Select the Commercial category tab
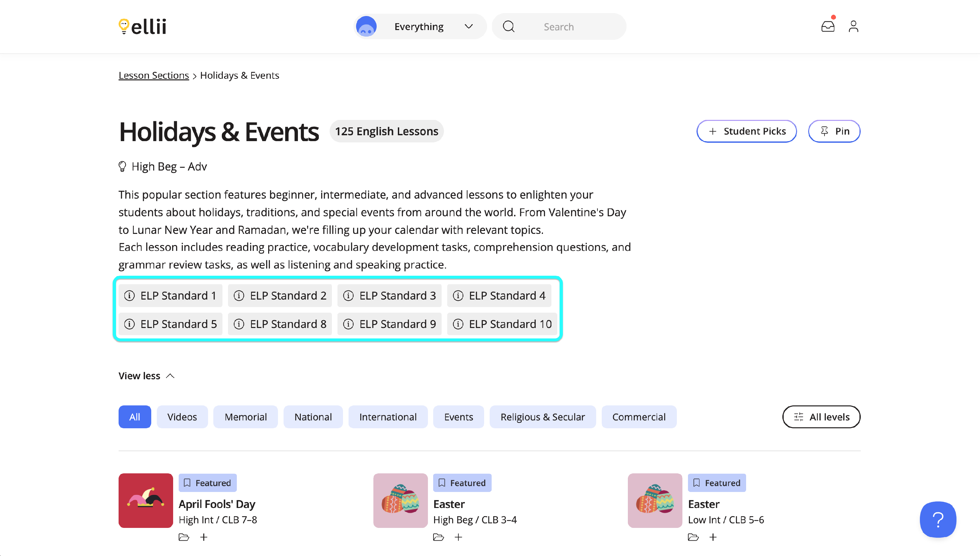The height and width of the screenshot is (556, 980). tap(639, 417)
